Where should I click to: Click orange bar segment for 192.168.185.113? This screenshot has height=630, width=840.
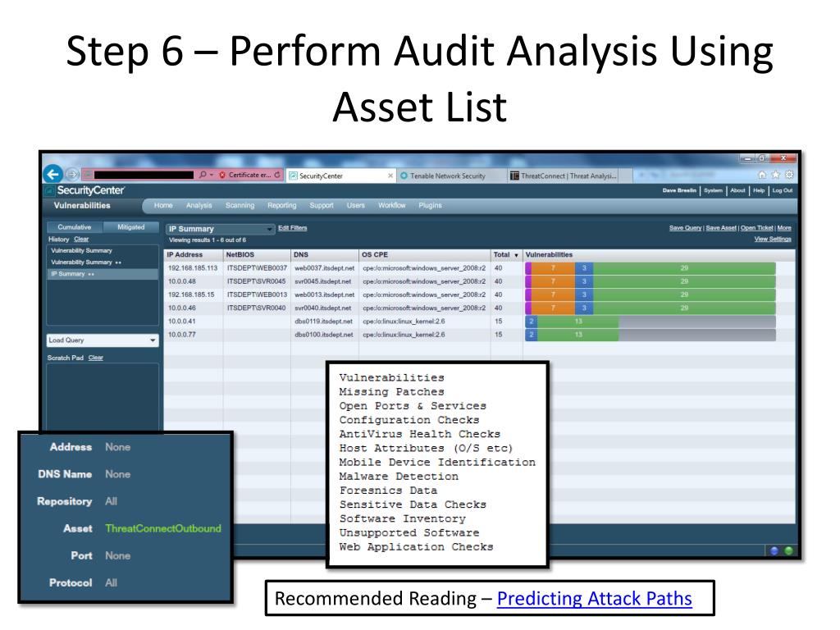(x=553, y=268)
